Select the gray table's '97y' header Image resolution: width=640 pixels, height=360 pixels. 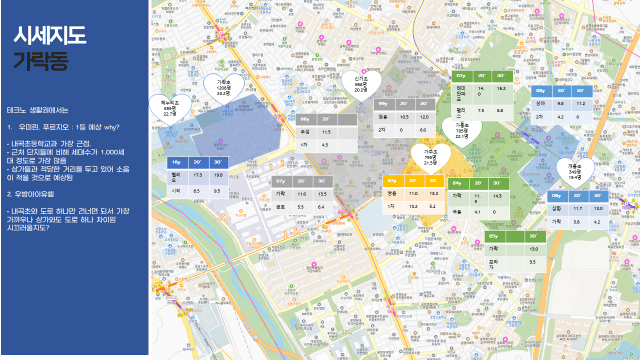point(282,181)
